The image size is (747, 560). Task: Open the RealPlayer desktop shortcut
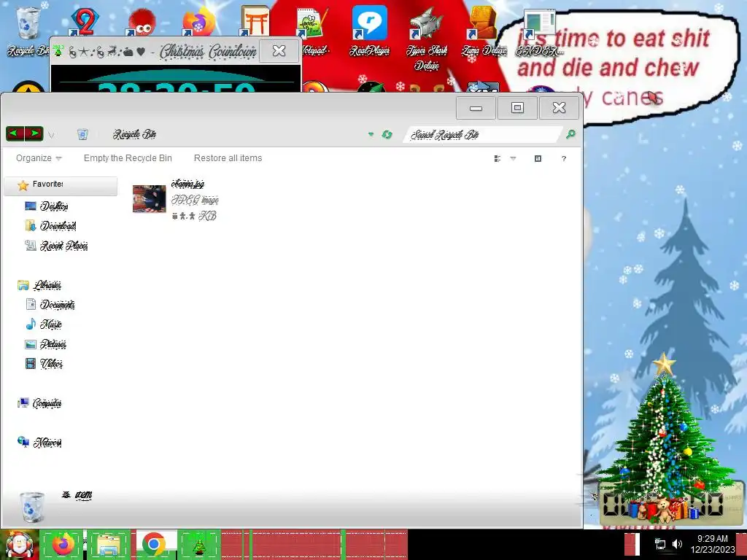(x=369, y=29)
